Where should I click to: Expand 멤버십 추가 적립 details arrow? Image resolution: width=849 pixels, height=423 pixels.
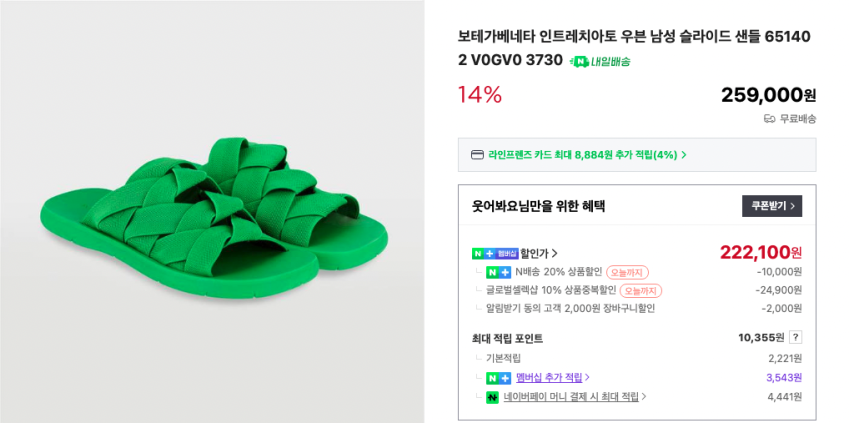[587, 378]
